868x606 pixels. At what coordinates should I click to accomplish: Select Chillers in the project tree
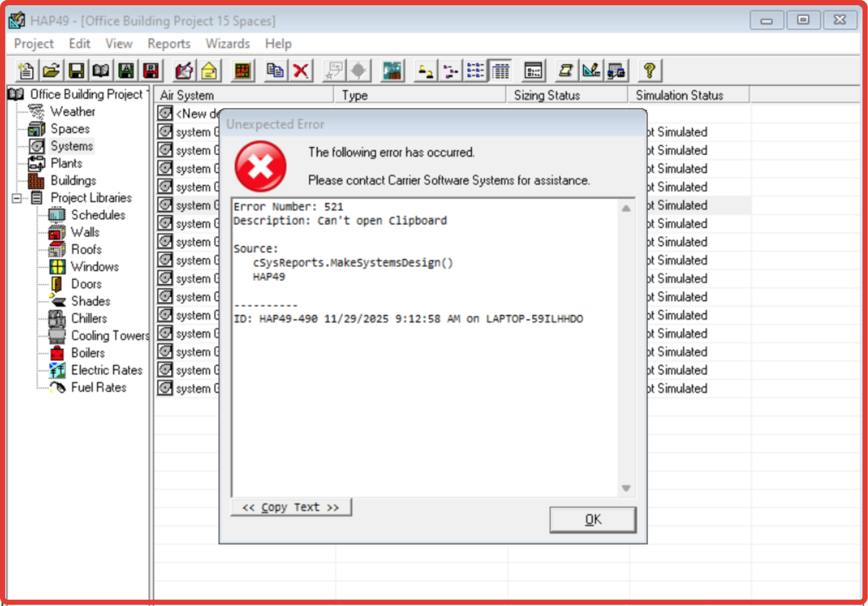click(x=89, y=319)
